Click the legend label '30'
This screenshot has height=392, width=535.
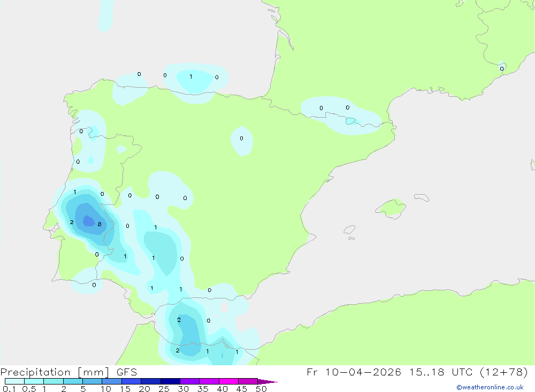tap(184, 389)
